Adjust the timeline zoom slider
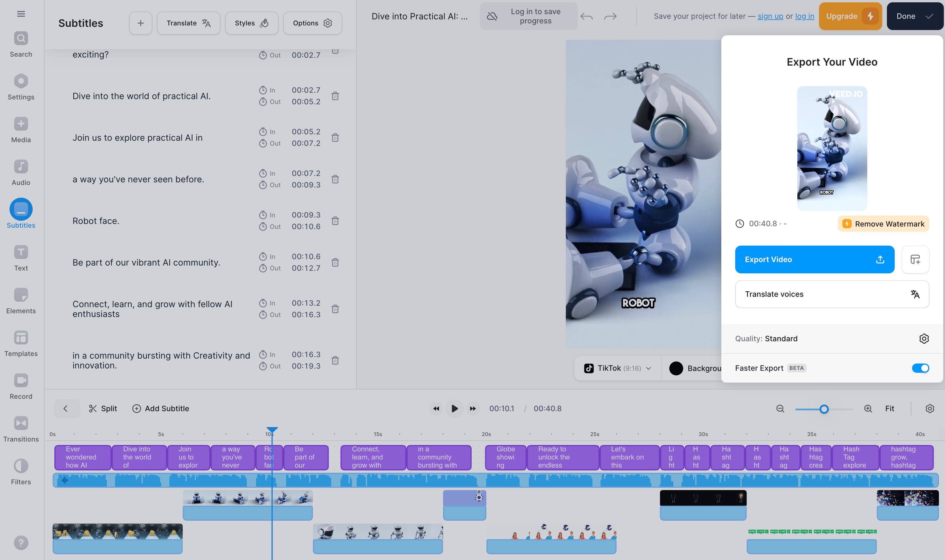This screenshot has width=945, height=560. (x=824, y=409)
